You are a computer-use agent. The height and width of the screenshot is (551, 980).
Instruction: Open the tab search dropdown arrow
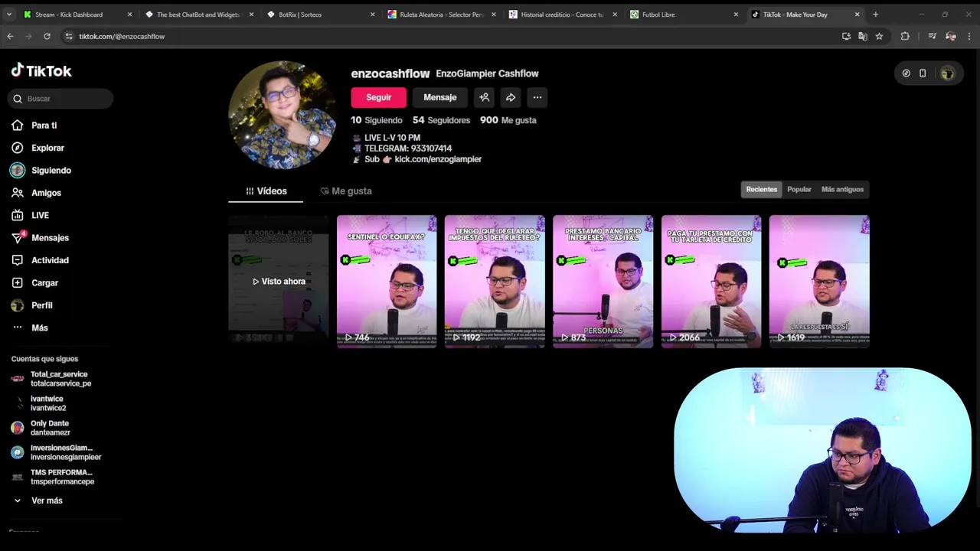pyautogui.click(x=8, y=15)
